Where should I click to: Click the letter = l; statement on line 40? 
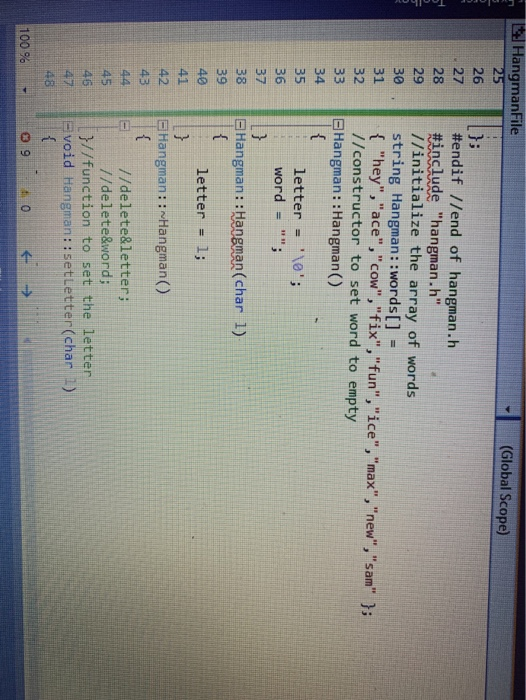(202, 216)
